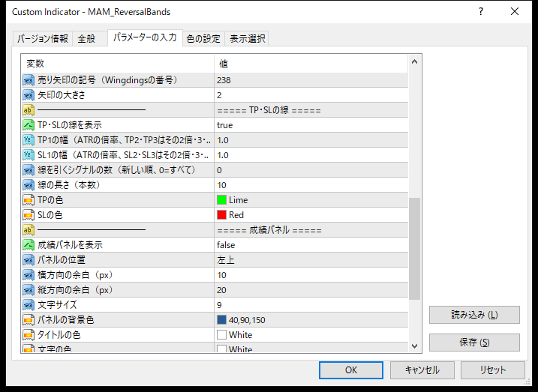Click the integer icon beside 横方向の余白（px）

tap(29, 275)
